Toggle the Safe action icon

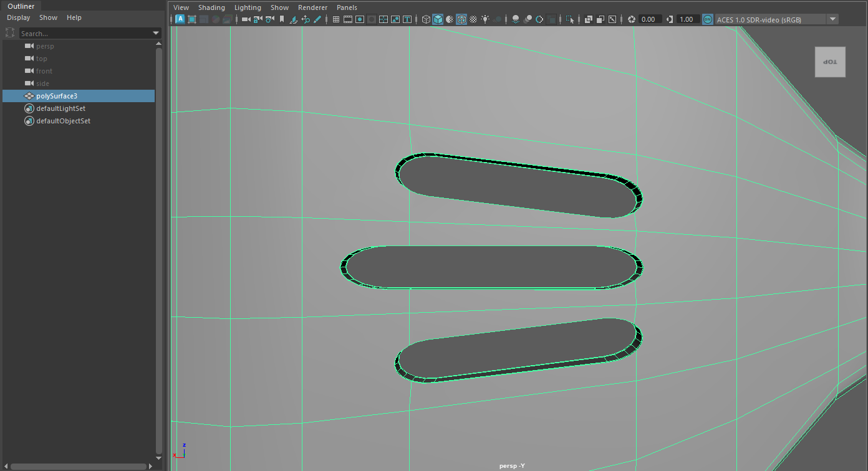click(395, 19)
